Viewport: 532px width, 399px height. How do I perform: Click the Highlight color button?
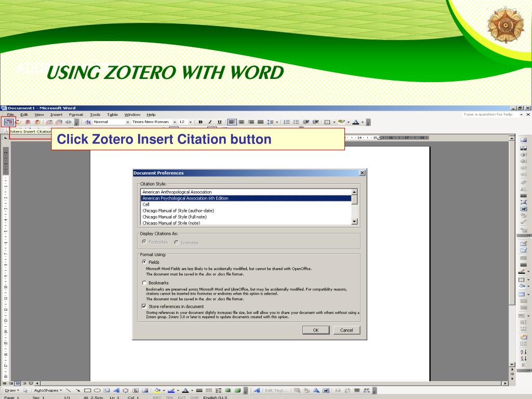coord(342,122)
